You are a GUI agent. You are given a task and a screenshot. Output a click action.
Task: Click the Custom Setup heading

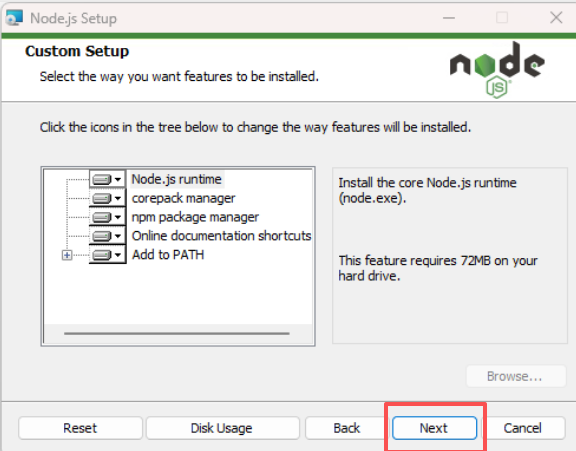pyautogui.click(x=77, y=51)
